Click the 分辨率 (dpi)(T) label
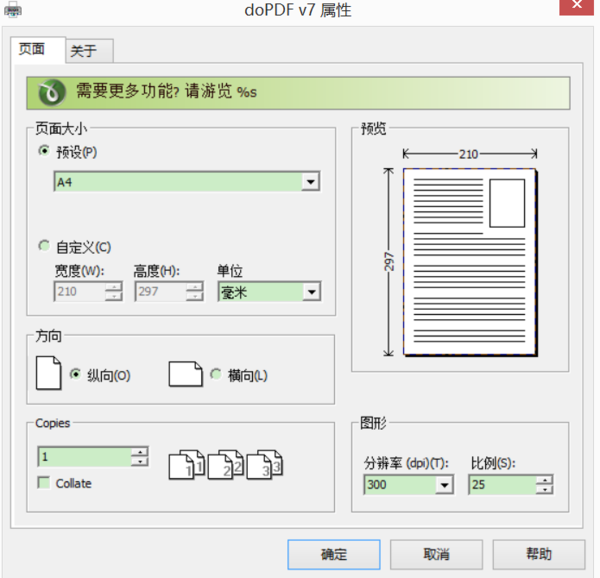This screenshot has width=600, height=578. (406, 463)
